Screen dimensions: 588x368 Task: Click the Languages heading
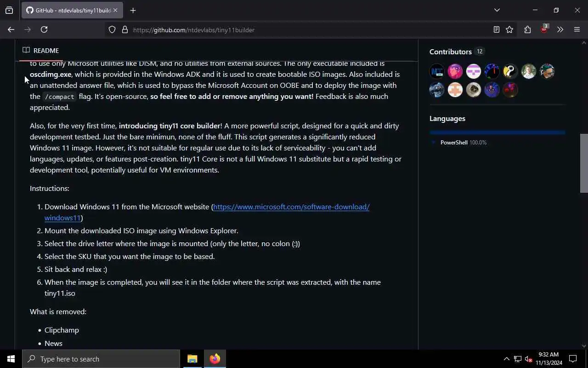(447, 118)
